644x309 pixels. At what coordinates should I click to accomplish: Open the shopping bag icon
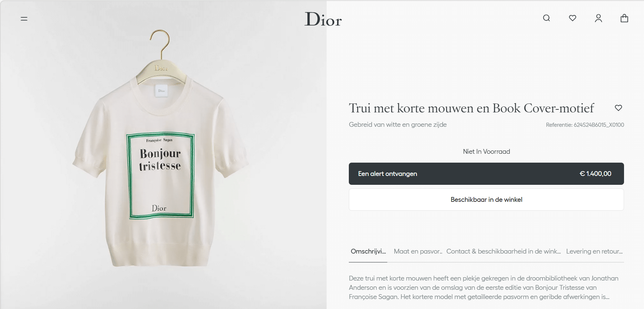click(624, 18)
